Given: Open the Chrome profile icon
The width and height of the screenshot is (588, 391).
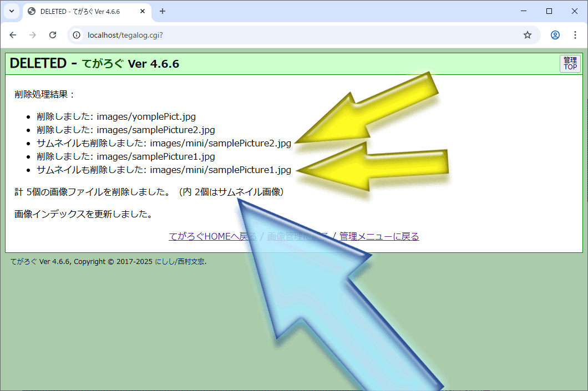Looking at the screenshot, I should [555, 35].
